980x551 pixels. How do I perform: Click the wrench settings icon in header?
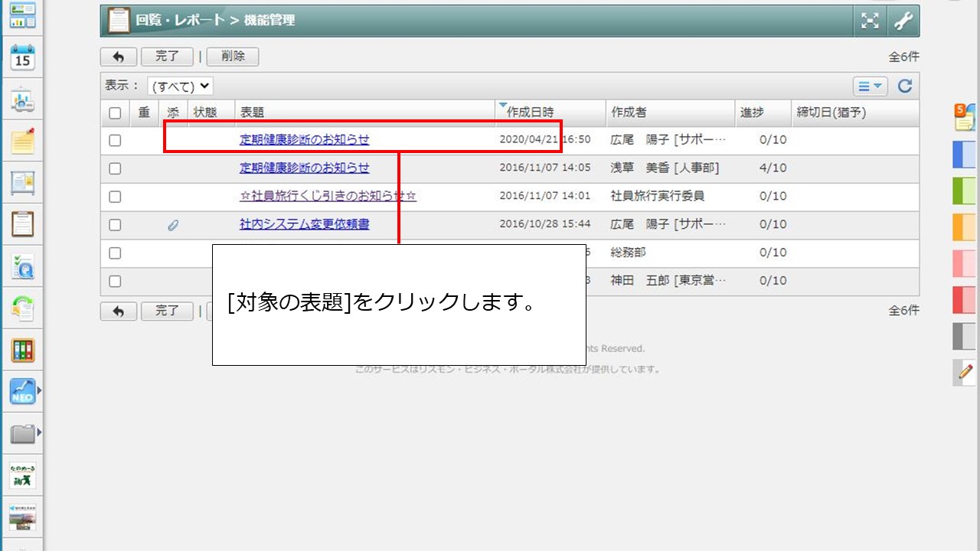coord(904,21)
